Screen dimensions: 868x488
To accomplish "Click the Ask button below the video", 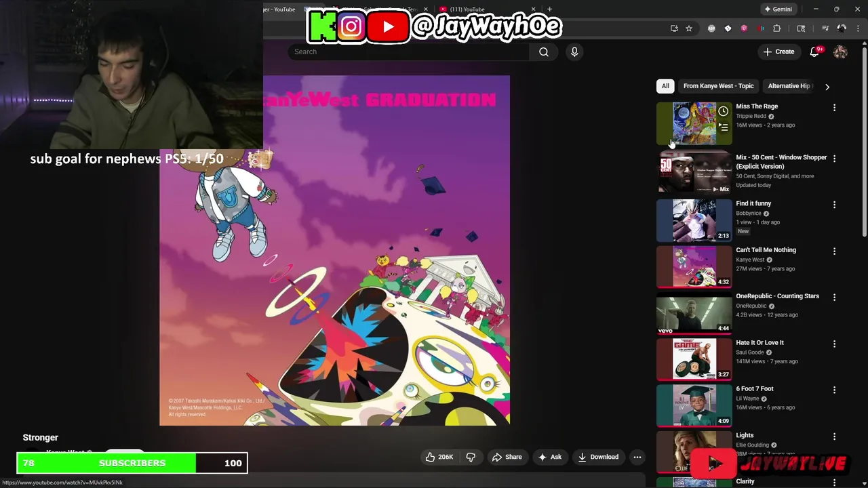I will 549,457.
